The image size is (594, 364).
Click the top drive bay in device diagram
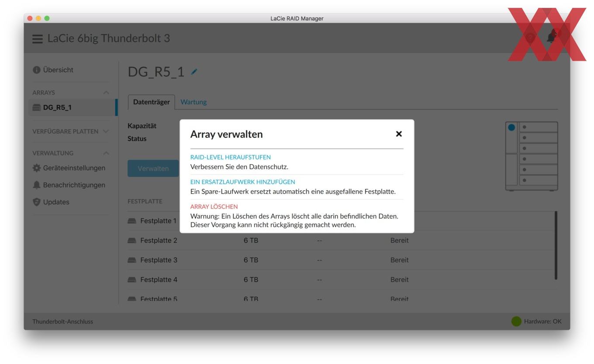(x=538, y=127)
